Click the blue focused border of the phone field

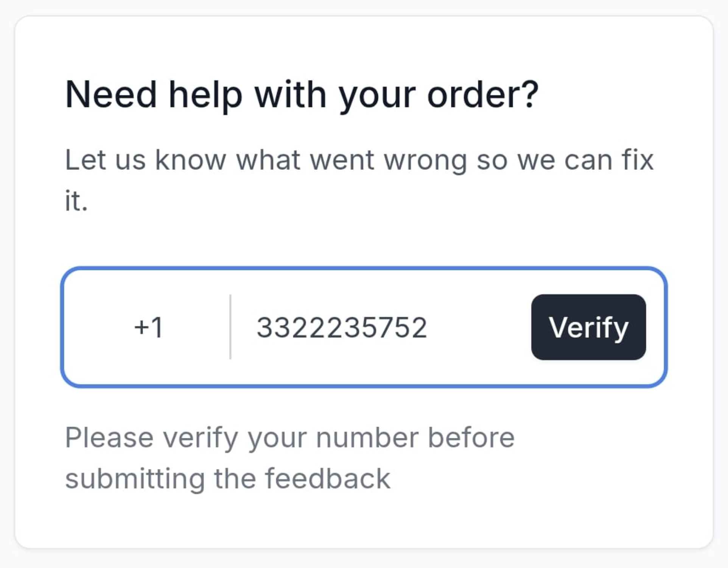pos(364,268)
